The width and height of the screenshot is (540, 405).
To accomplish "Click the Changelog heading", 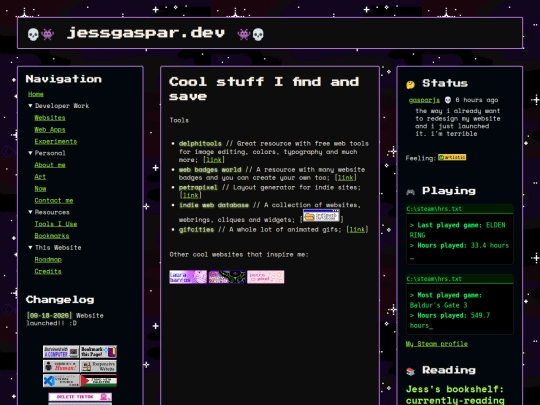I will 60,300.
